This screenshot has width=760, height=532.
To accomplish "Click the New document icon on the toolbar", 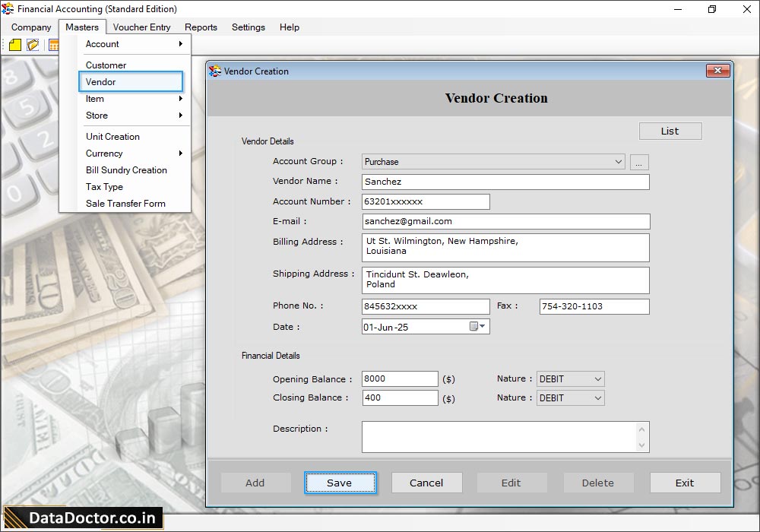I will coord(14,45).
